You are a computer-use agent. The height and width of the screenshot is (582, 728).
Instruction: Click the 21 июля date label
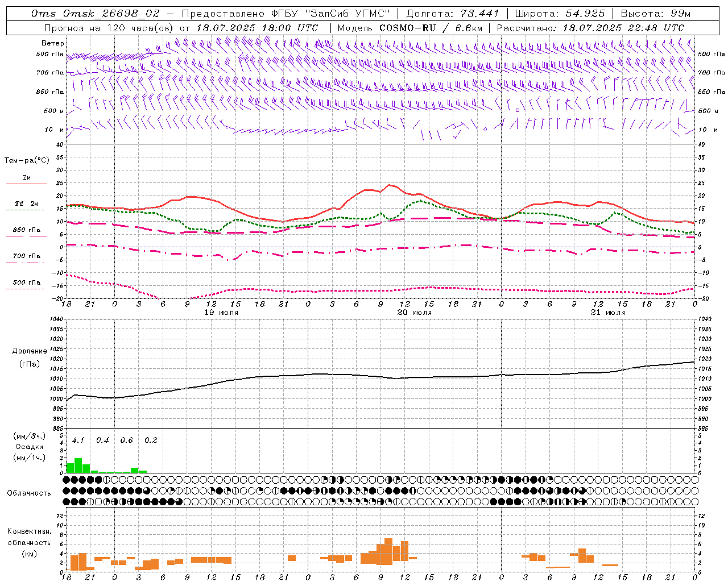[x=608, y=312]
